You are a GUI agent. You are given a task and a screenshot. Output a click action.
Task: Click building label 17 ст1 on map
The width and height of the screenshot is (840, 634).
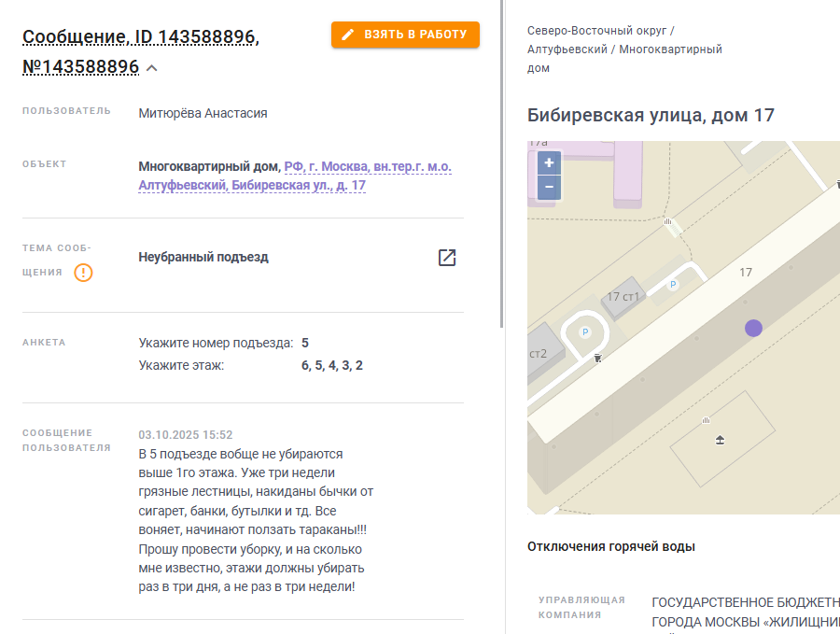(x=623, y=296)
